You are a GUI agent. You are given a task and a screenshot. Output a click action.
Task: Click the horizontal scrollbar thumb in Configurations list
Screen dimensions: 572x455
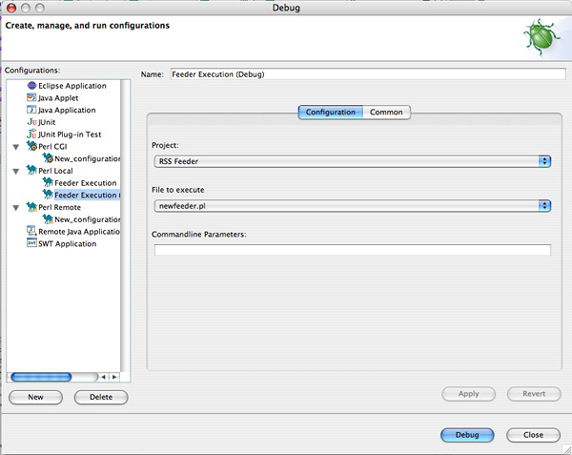pyautogui.click(x=41, y=377)
